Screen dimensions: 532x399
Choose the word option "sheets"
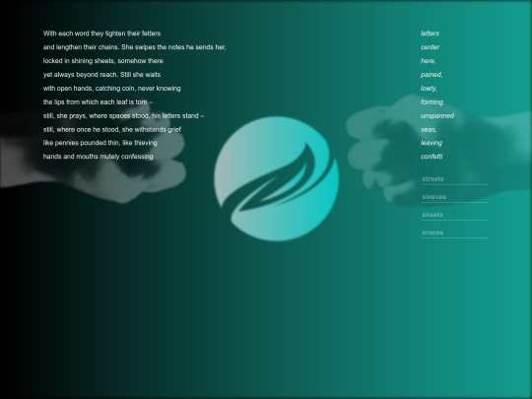pyautogui.click(x=454, y=215)
